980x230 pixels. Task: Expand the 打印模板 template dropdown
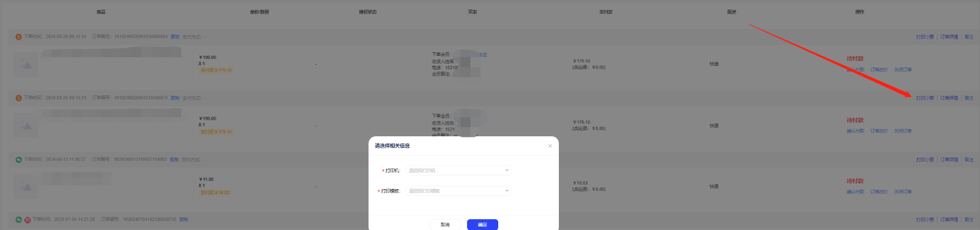click(458, 191)
